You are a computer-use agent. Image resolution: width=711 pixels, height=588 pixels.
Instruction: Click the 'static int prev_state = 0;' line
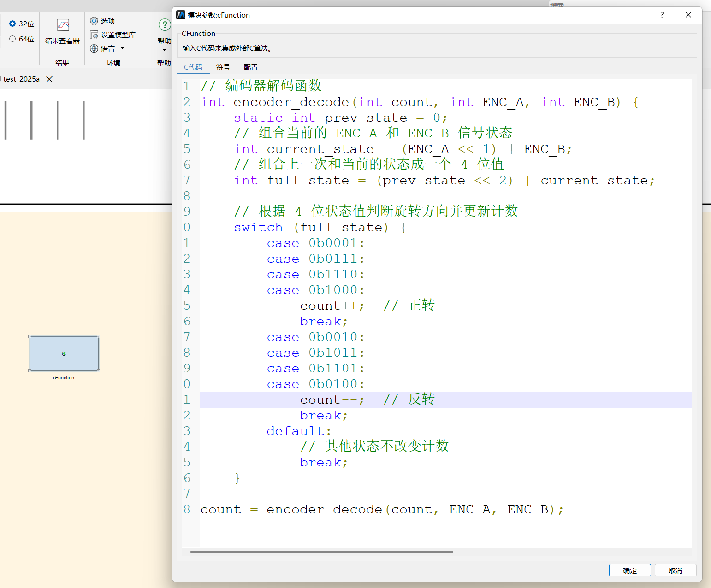(x=340, y=118)
